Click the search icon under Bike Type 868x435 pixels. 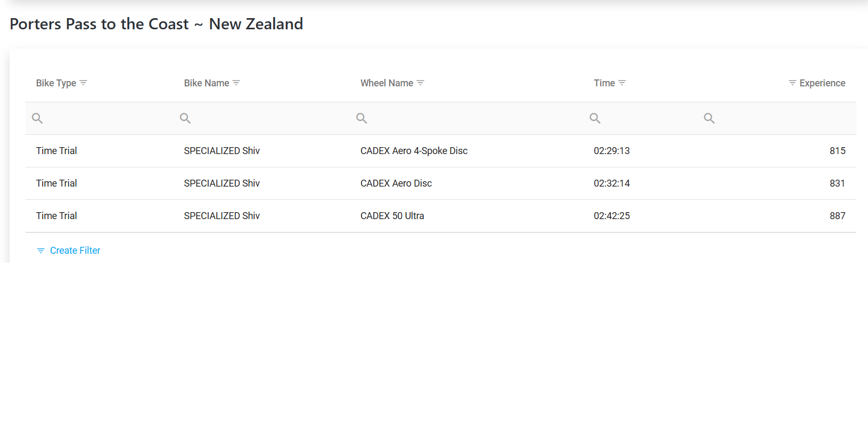37,118
